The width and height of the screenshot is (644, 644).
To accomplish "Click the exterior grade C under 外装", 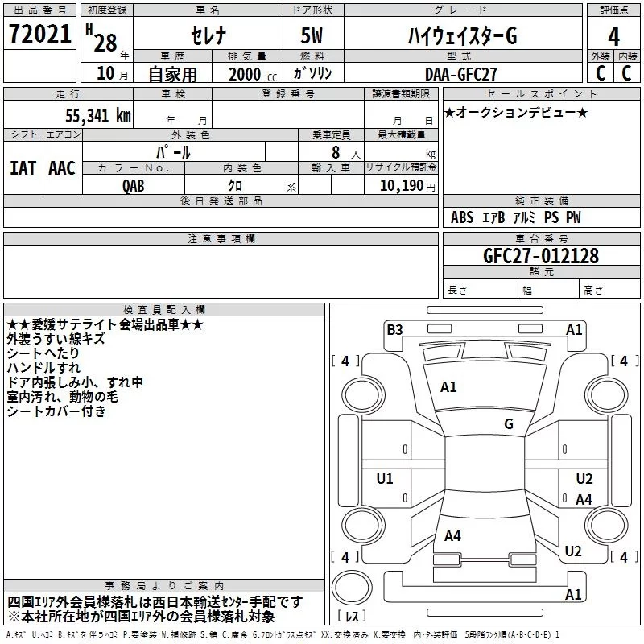I will coord(601,73).
